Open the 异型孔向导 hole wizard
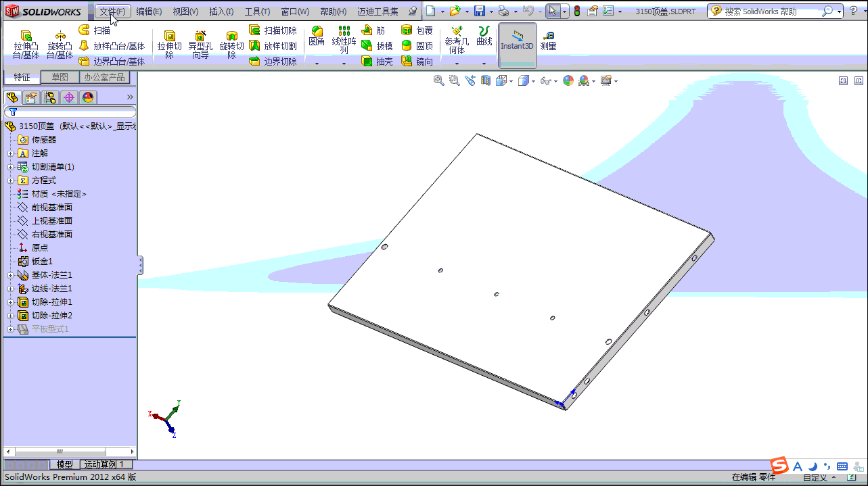The width and height of the screenshot is (868, 486). coord(200,45)
